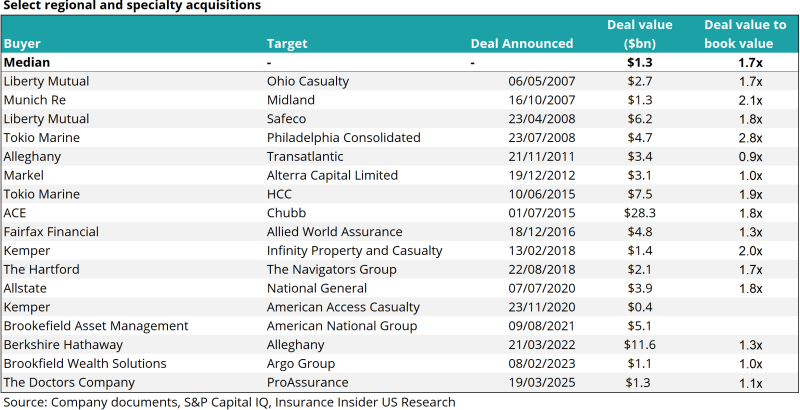Click the "Munich Re" buyer cell
800x410 pixels.
click(35, 100)
